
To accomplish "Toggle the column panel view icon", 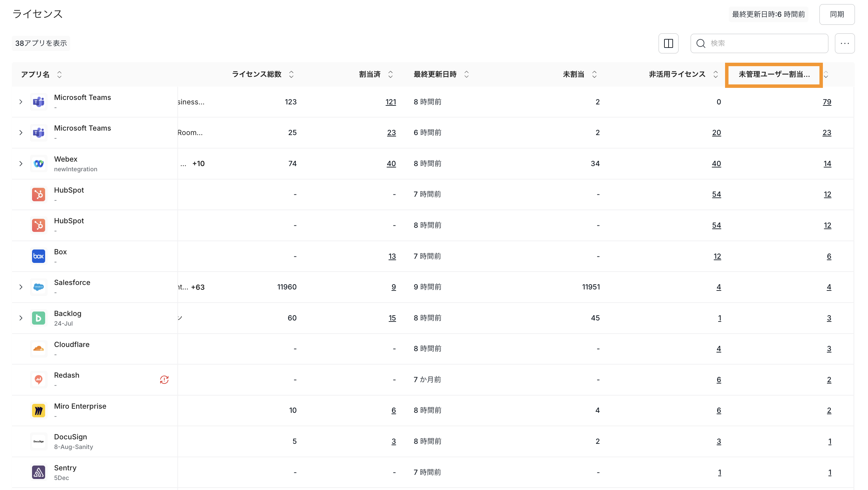I will 668,43.
